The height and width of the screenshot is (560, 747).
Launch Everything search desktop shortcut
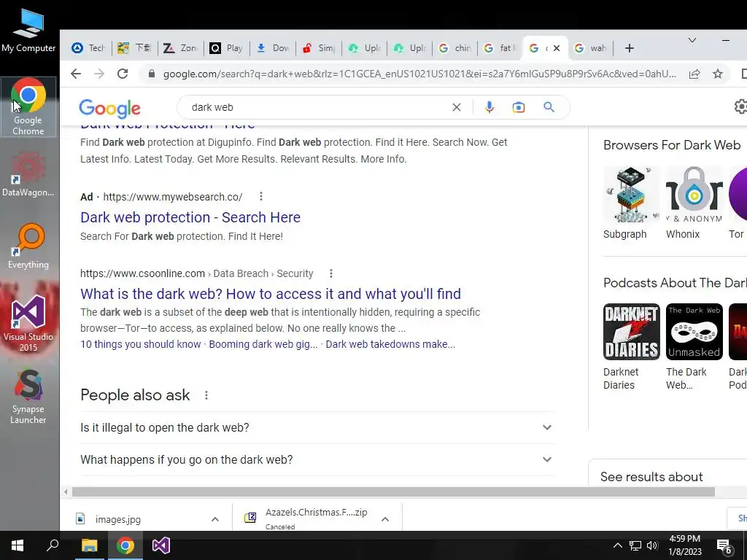(28, 246)
